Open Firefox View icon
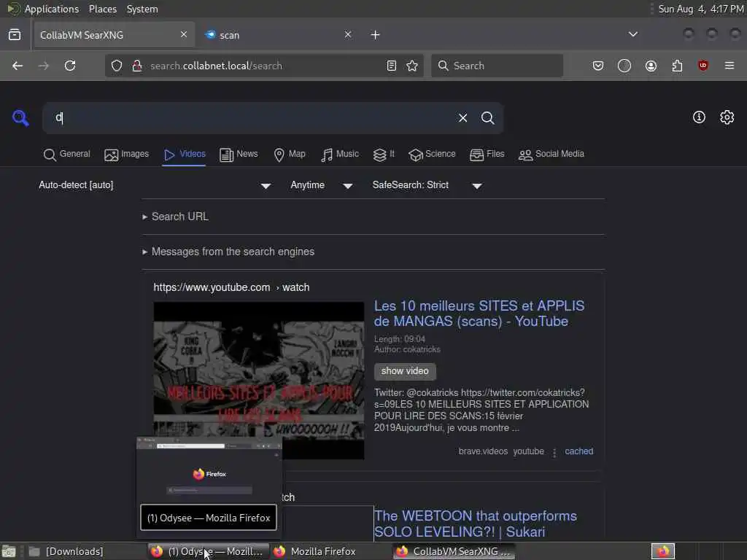 tap(15, 35)
